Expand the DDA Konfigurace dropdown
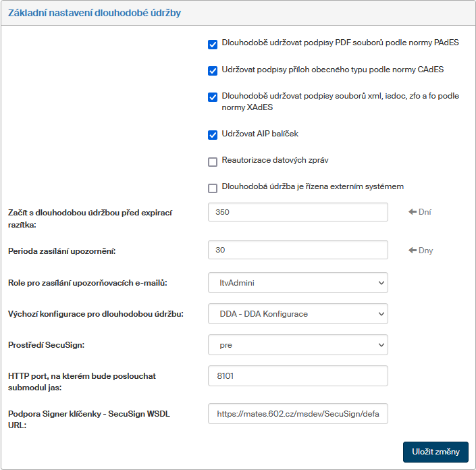Screen dimensions: 476x470 (x=298, y=313)
